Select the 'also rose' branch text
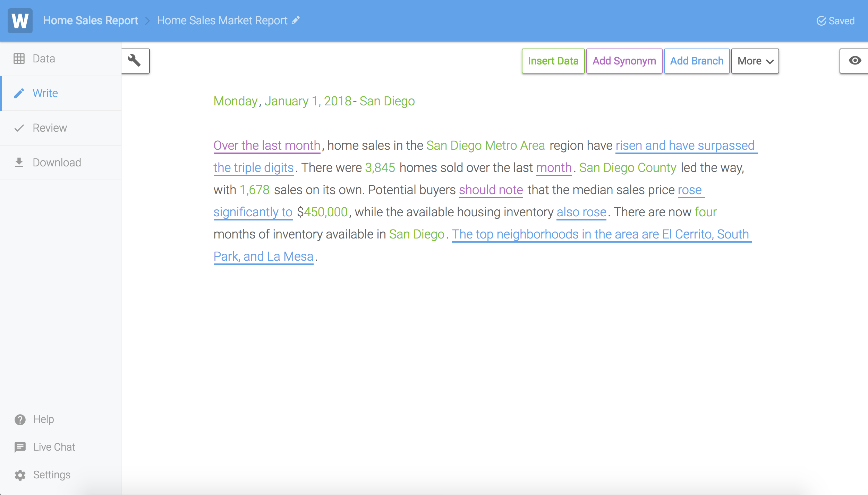868x495 pixels. tap(581, 212)
